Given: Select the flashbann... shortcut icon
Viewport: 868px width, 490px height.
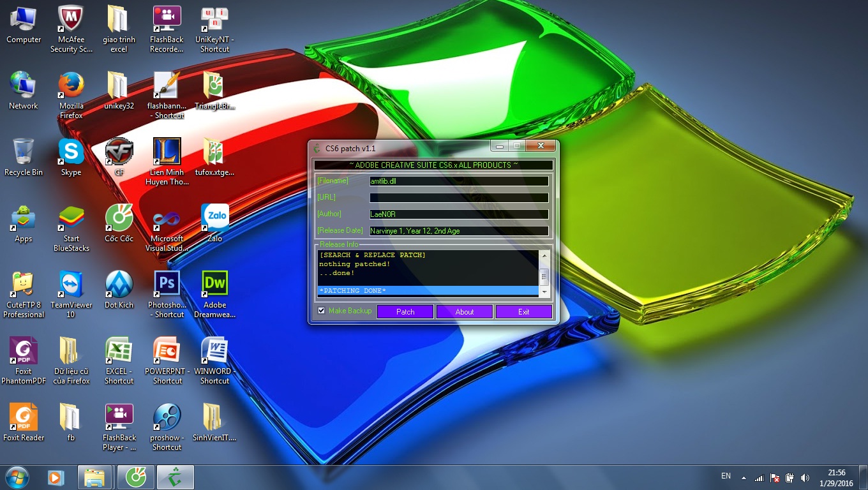Looking at the screenshot, I should point(167,96).
